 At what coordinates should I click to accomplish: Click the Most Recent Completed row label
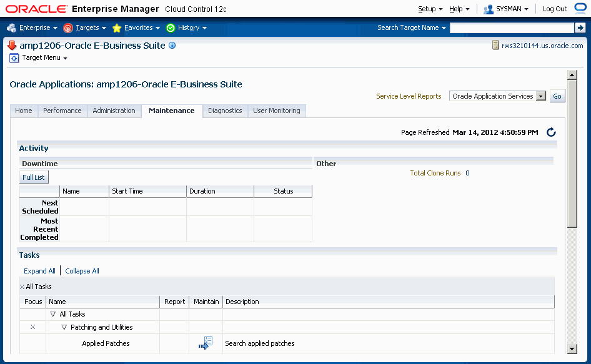39,229
